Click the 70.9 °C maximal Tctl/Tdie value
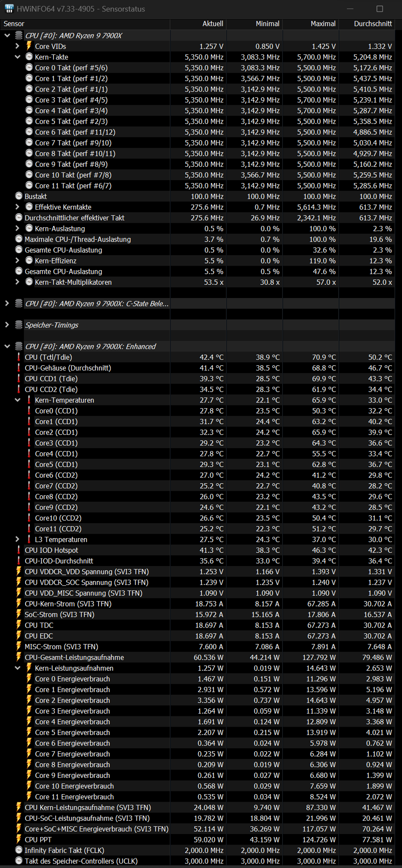402x868 pixels. 324,357
